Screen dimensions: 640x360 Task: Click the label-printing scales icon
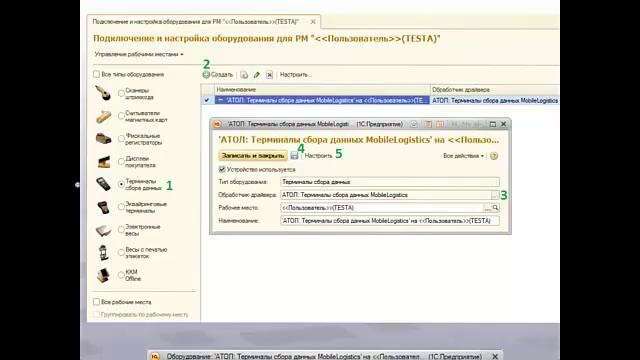(x=104, y=253)
